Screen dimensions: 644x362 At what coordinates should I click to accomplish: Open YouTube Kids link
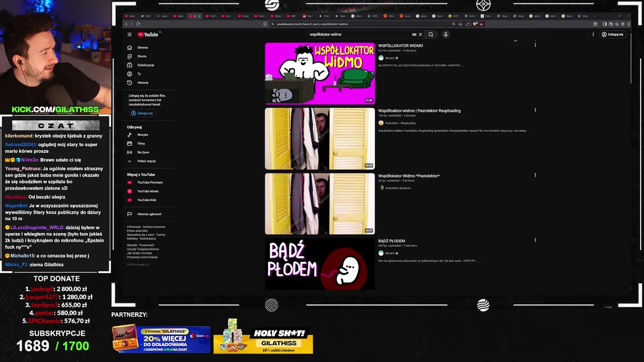142,200
